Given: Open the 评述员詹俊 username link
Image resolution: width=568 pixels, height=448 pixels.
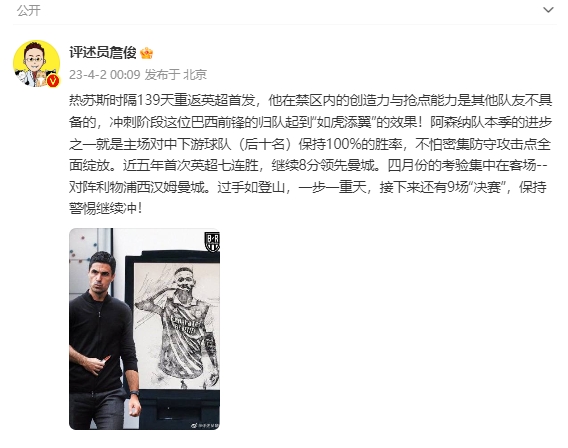Looking at the screenshot, I should [x=103, y=53].
